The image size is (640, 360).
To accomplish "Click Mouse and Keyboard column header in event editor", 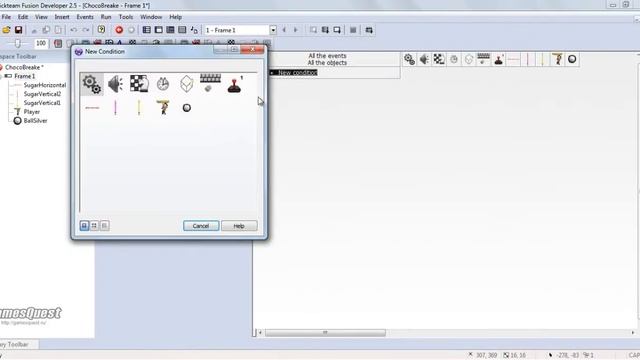I will (483, 60).
